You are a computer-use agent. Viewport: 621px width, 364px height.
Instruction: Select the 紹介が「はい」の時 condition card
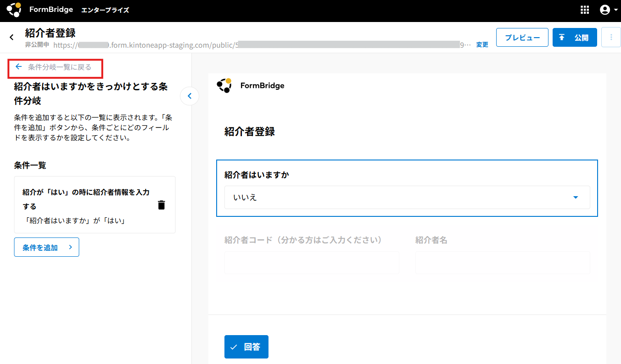tap(87, 204)
